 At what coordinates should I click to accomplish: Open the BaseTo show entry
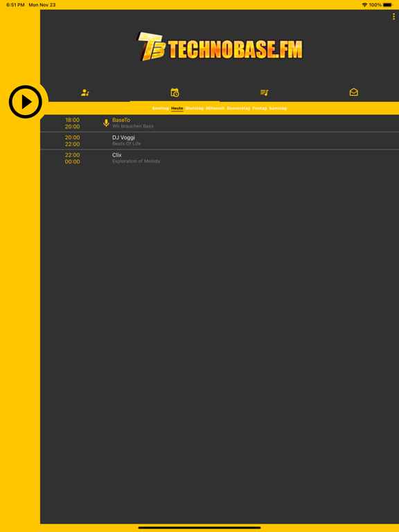tap(220, 123)
